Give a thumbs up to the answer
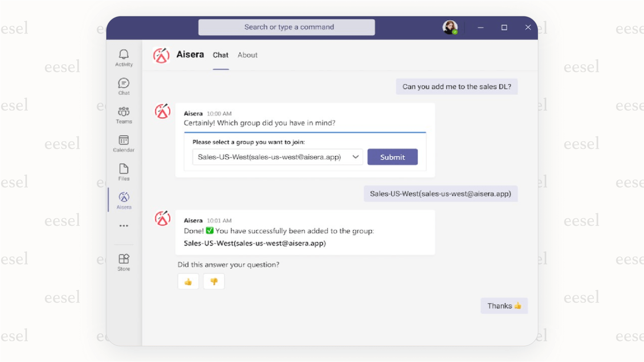The height and width of the screenshot is (362, 644). 188,281
